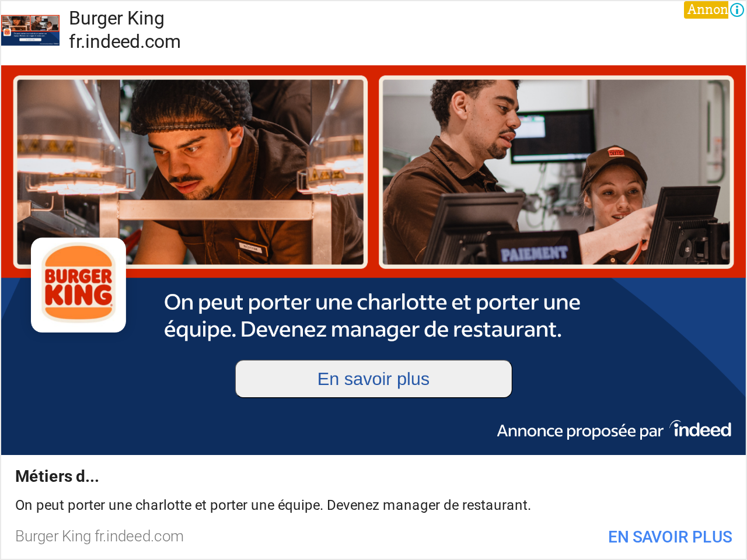
Task: Click the Métiers d... headline
Action: coord(57,477)
